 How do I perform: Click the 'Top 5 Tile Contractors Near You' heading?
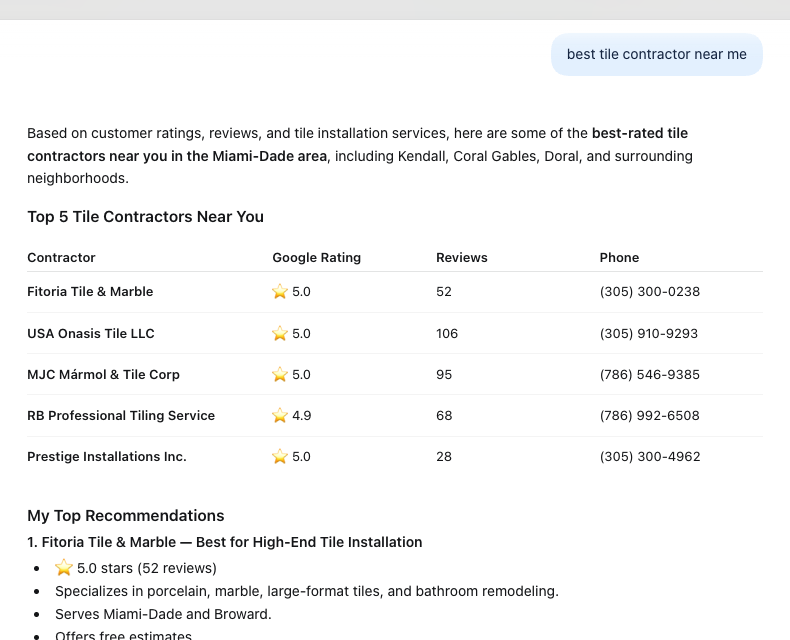click(x=145, y=217)
